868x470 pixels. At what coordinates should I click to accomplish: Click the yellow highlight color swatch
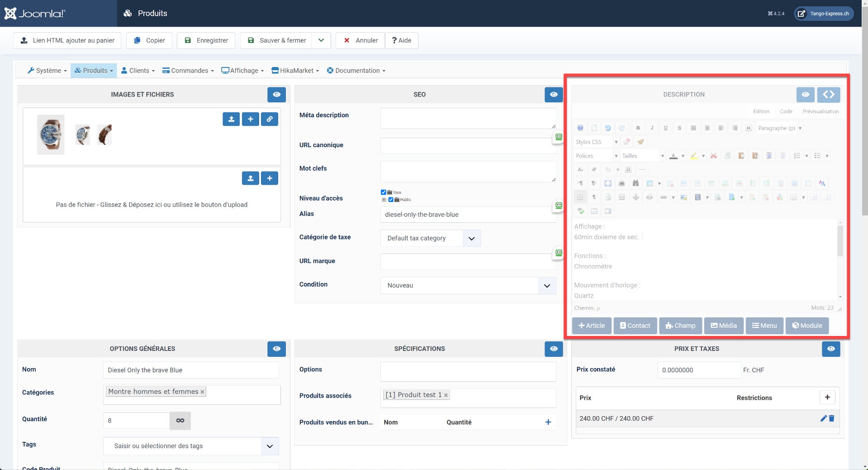693,156
